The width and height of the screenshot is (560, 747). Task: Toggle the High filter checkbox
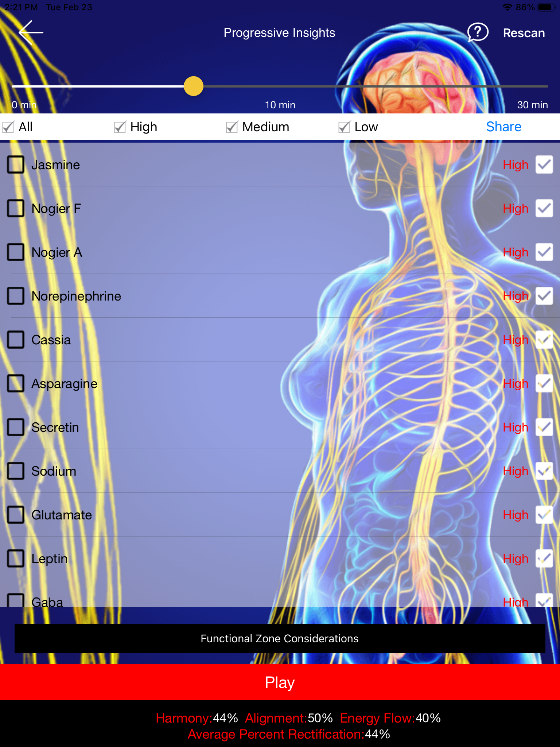tap(120, 127)
